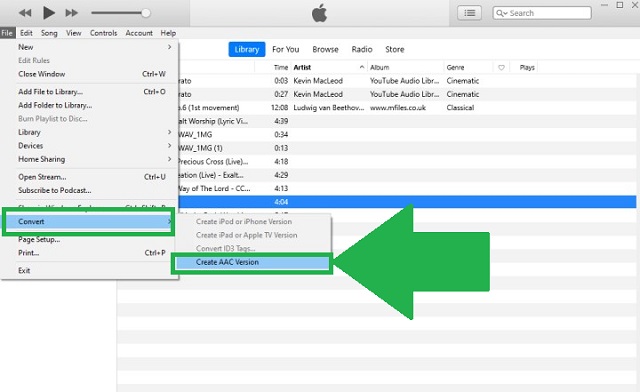Viewport: 640px width, 392px height.
Task: Switch to the Browse tab
Action: [325, 49]
